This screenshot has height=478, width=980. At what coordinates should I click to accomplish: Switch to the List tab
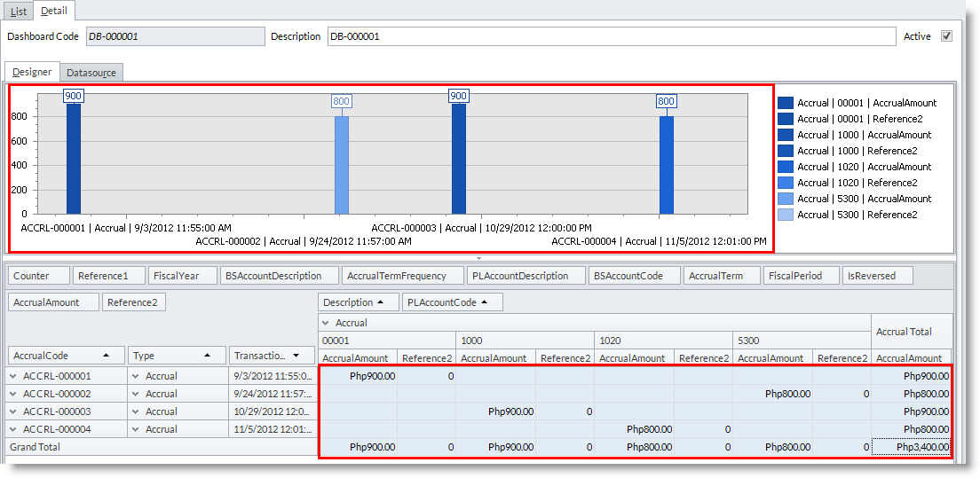click(19, 12)
